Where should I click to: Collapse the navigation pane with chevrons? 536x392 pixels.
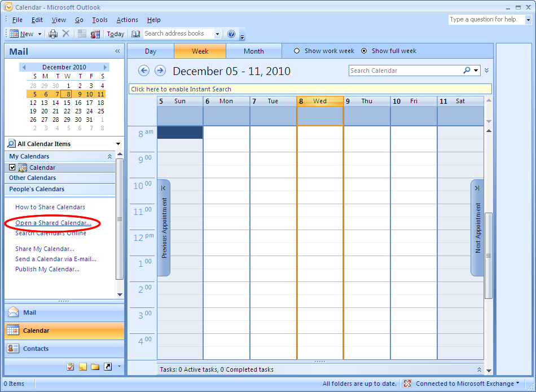[117, 51]
